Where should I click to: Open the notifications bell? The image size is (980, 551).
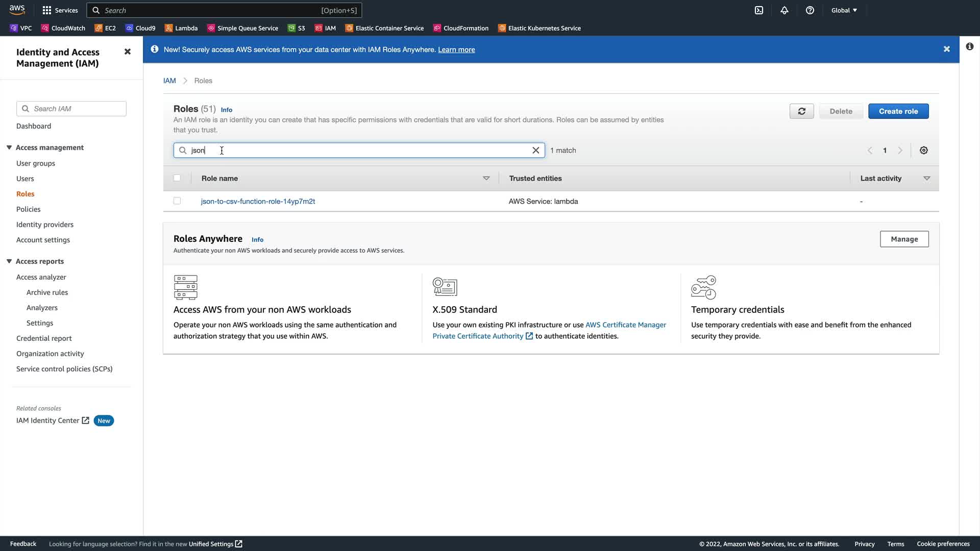click(x=785, y=10)
